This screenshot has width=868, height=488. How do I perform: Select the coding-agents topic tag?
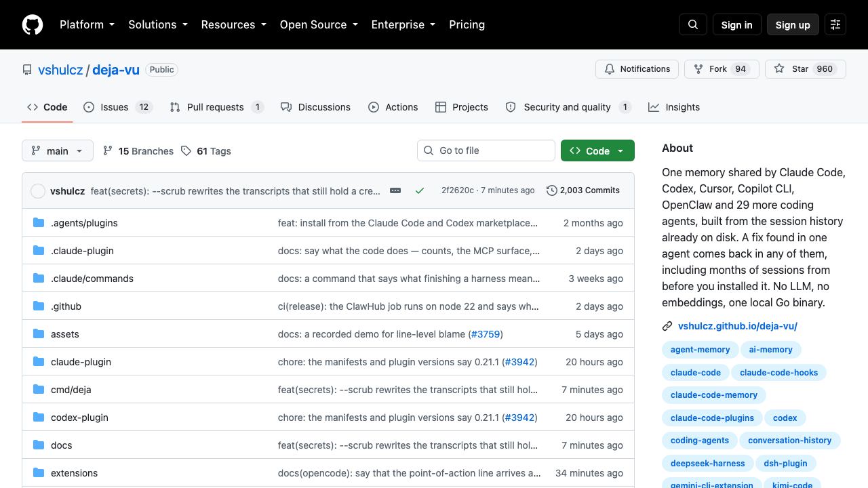coord(700,441)
